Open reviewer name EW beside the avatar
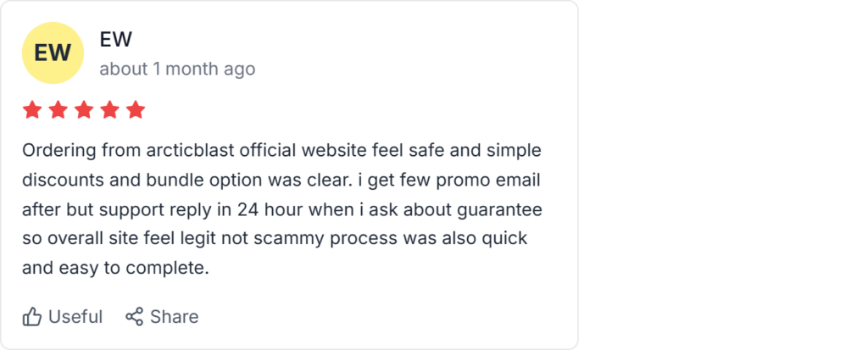Viewport: 868px width, 350px height. point(115,40)
